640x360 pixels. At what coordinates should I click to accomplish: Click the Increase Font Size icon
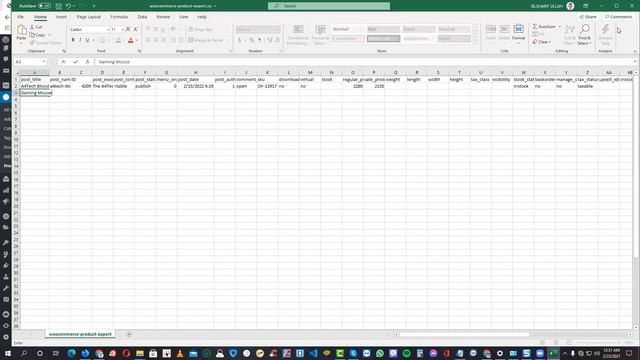[x=128, y=29]
